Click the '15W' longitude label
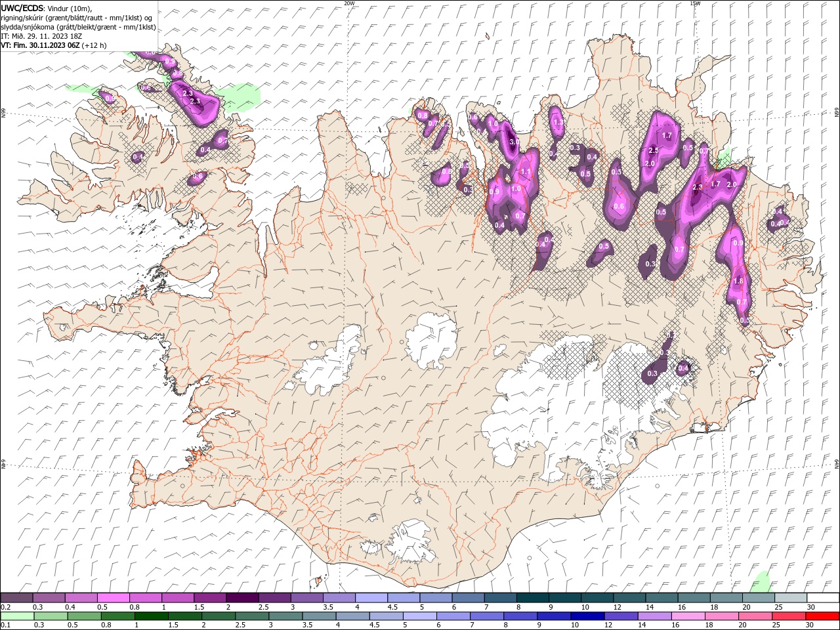Image resolution: width=840 pixels, height=630 pixels. coord(695,3)
